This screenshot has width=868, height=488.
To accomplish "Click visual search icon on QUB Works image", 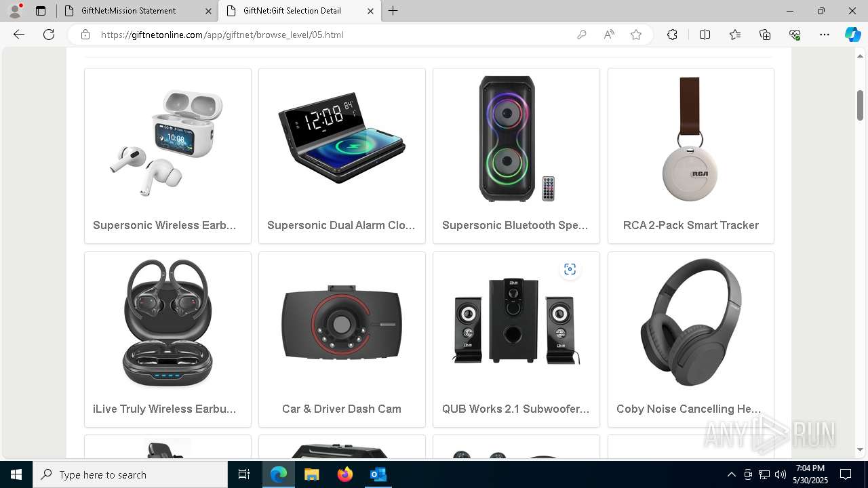I will (x=570, y=269).
